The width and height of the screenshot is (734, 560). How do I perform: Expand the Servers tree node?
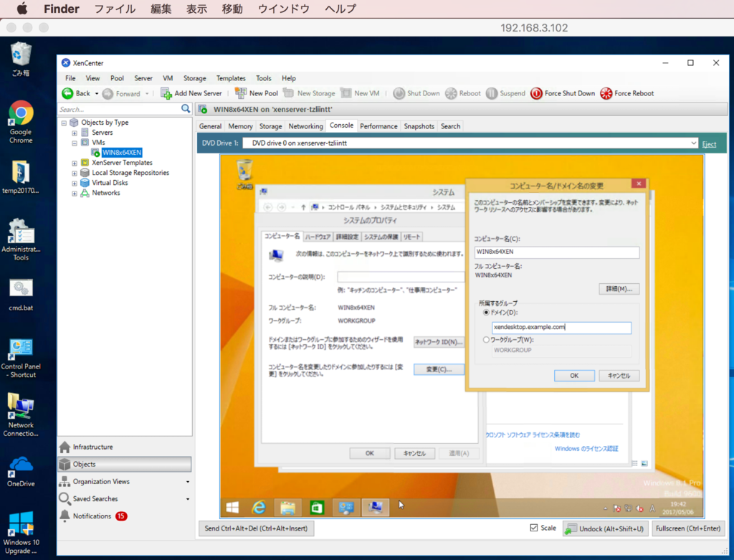coord(75,133)
